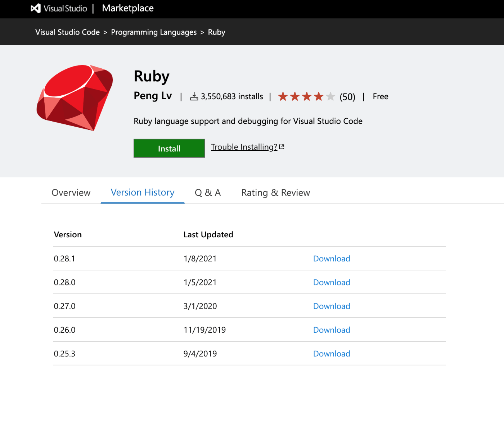Screen dimensions: 504x429
Task: Click the first star in the rating
Action: [x=283, y=96]
